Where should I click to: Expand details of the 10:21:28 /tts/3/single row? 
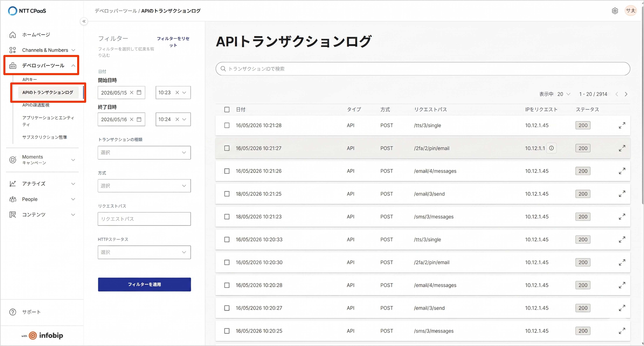(622, 125)
